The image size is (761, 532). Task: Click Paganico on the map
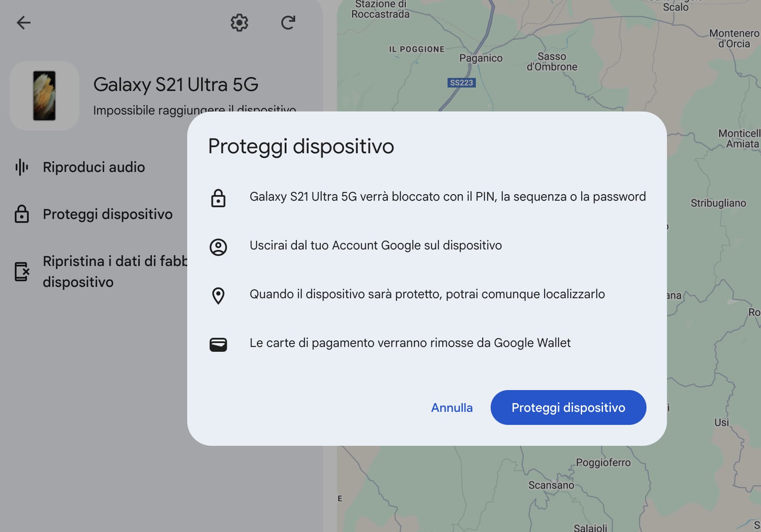tap(481, 58)
